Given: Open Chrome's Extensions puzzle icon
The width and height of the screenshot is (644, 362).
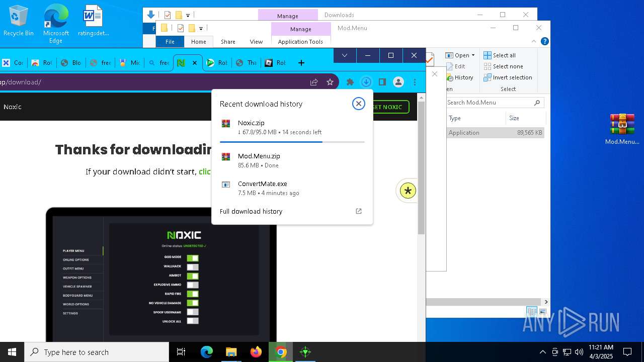Looking at the screenshot, I should click(350, 82).
